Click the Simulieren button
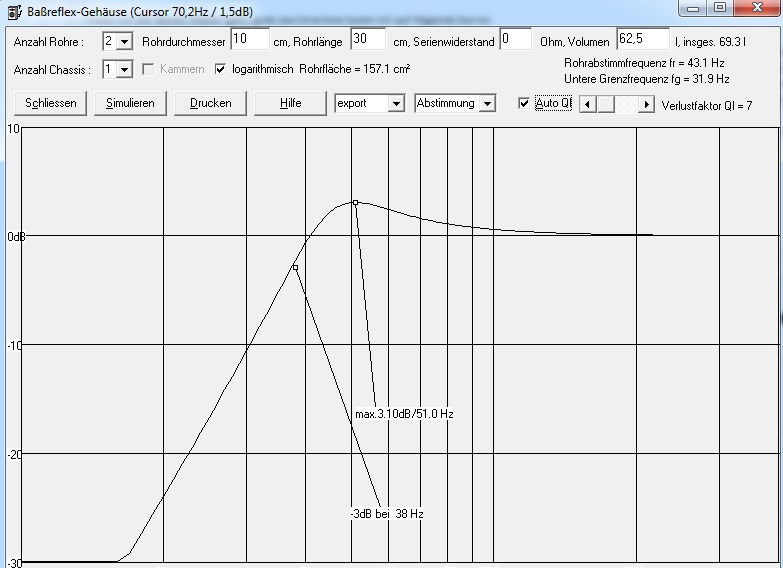Screen dimensions: 783x568 coord(130,103)
